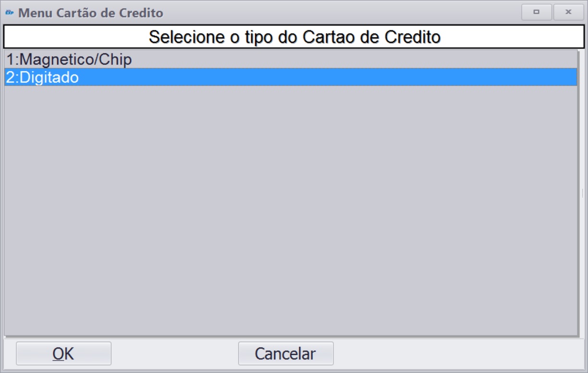Click the dotted grip on the right edge
Viewport: 588px width, 373px height.
click(x=582, y=193)
